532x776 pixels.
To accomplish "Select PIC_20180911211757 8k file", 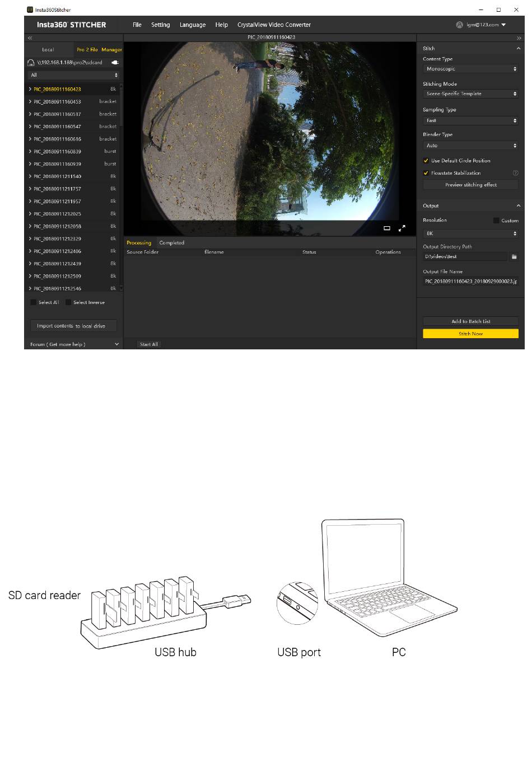I will point(73,189).
